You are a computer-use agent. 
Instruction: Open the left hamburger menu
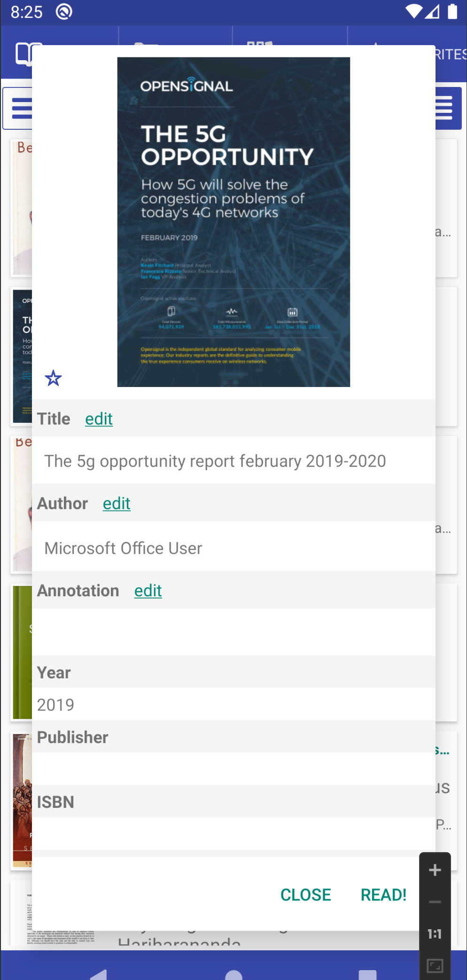(19, 108)
